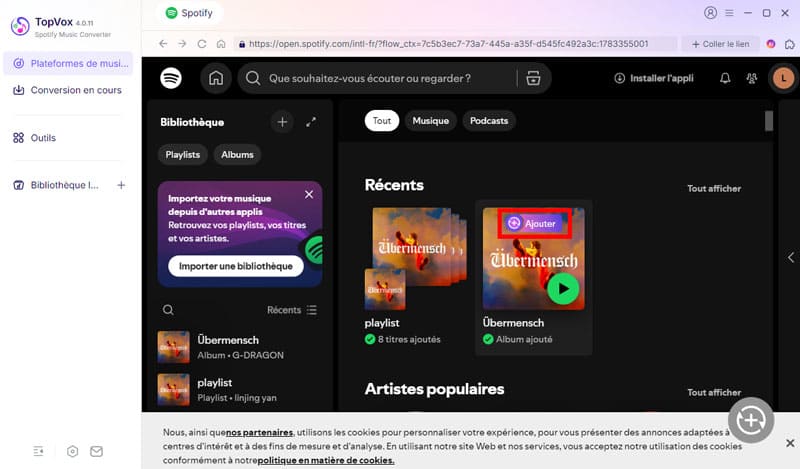Screen dimensions: 800x469
Task: Click the plus icon next to Bibliothèque locale
Action: tap(121, 185)
